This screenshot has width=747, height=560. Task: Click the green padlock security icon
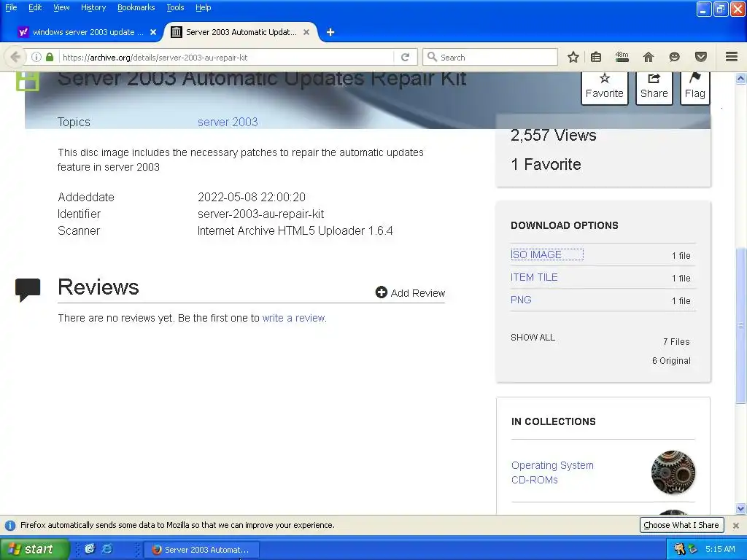(x=50, y=57)
